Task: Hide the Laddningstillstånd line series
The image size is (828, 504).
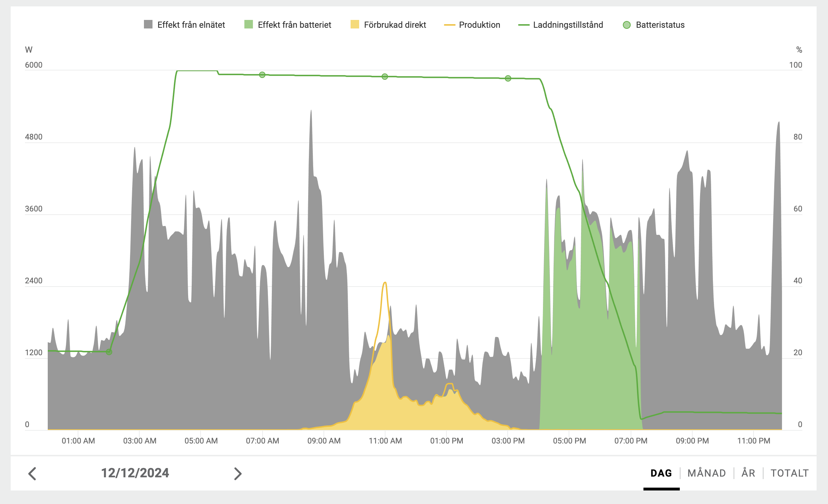Action: coord(524,25)
